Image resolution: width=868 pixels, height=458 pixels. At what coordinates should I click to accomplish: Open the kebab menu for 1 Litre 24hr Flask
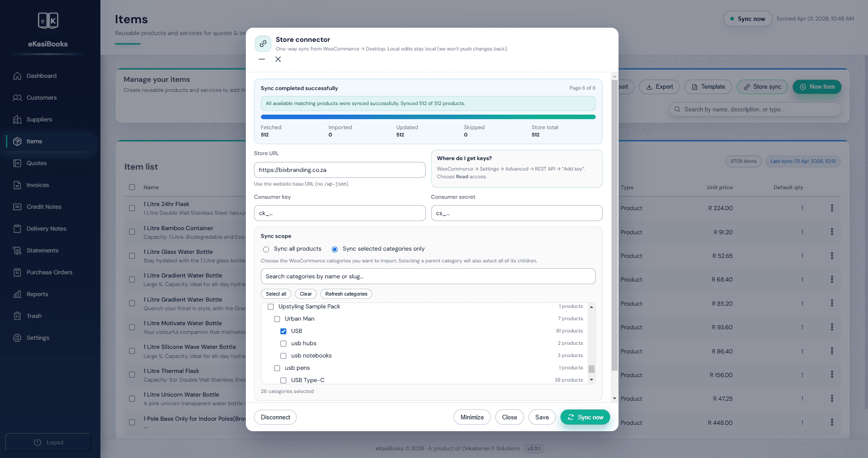coord(832,208)
